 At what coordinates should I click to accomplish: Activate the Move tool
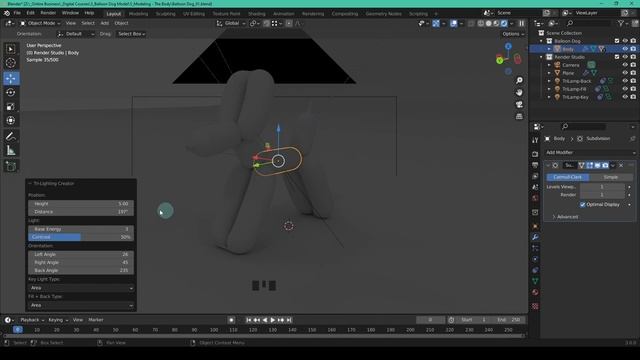click(11, 78)
